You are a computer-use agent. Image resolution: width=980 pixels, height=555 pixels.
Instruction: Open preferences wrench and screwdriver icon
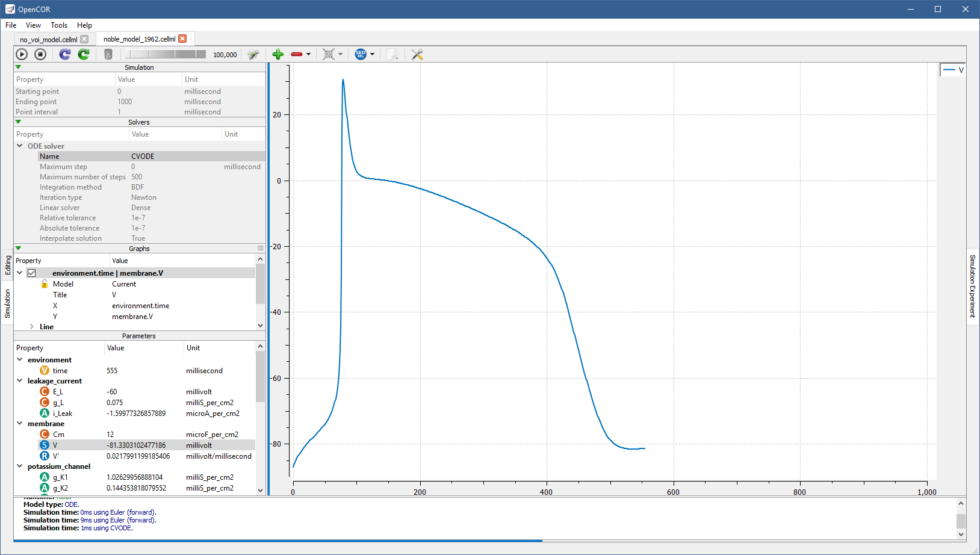pos(417,54)
